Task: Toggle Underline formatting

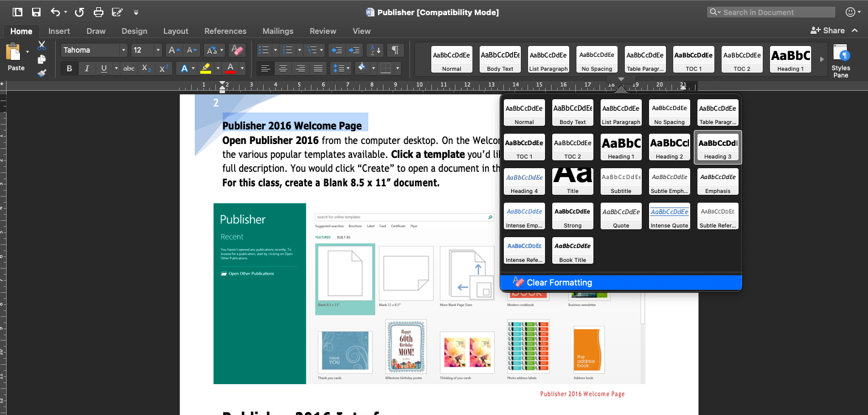Action: [x=104, y=68]
